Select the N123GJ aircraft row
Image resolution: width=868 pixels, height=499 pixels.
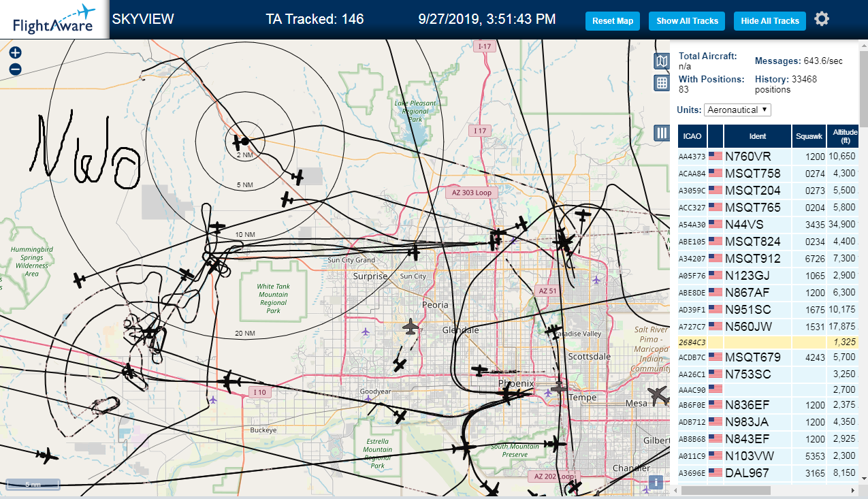(x=768, y=275)
